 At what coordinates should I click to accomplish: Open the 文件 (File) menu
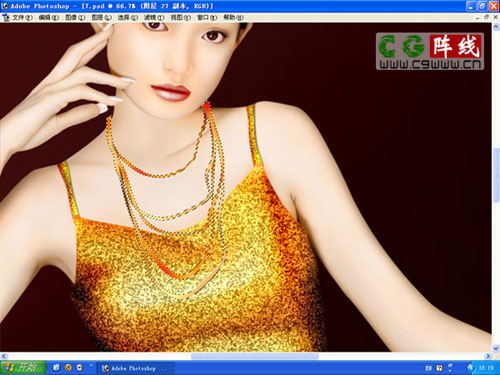[x=22, y=17]
